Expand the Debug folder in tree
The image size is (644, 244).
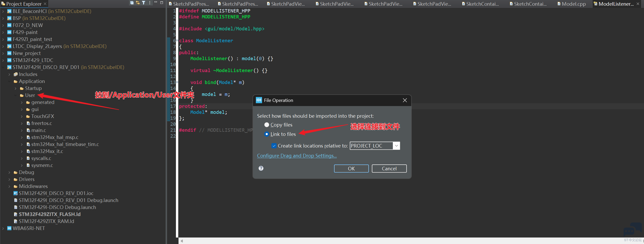tap(9, 172)
